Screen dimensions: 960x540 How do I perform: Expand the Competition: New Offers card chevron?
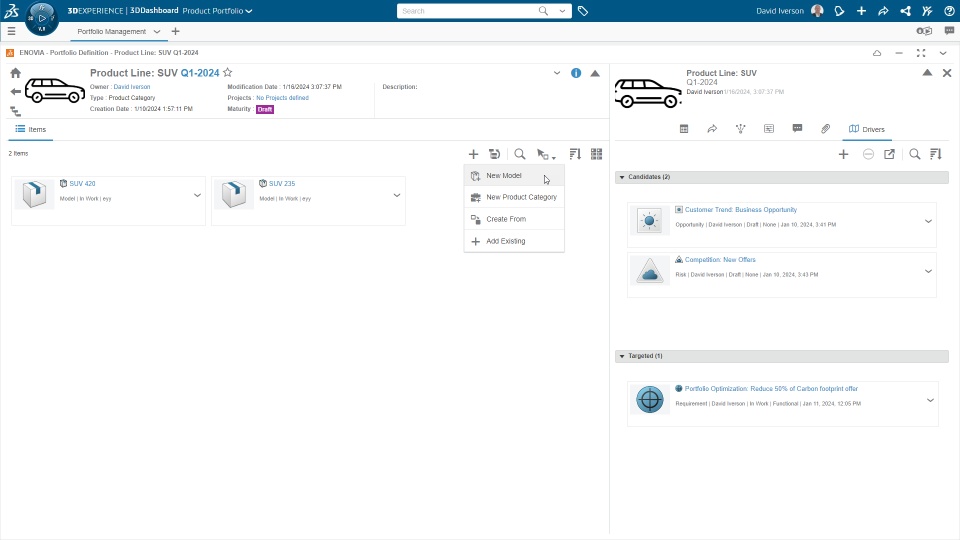(928, 271)
